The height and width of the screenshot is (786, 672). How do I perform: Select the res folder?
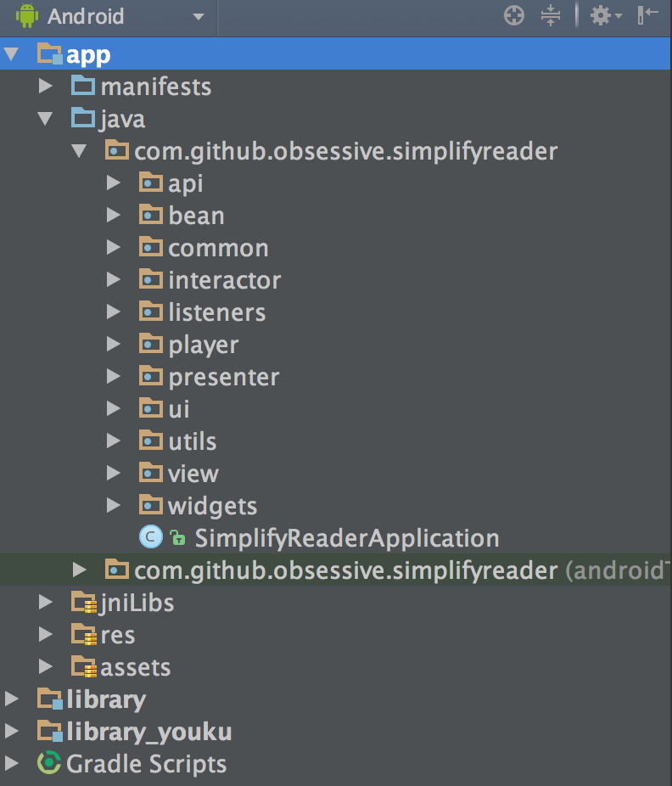coord(117,635)
